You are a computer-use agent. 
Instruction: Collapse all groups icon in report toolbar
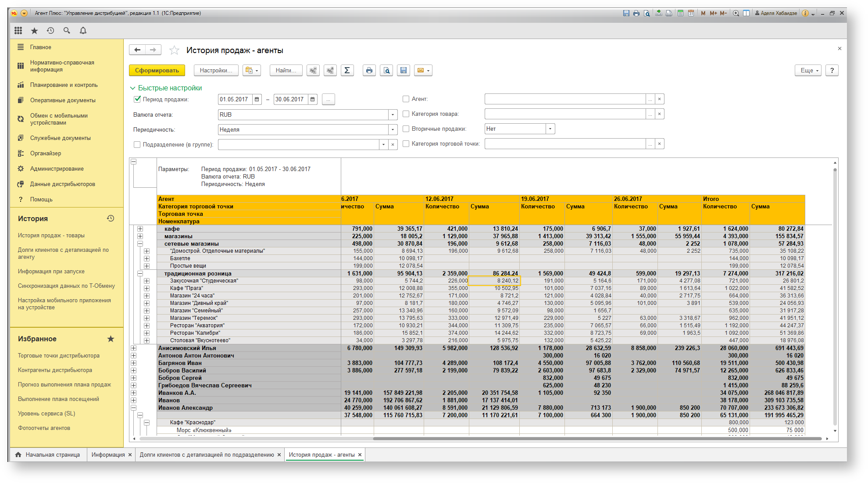[x=313, y=70]
